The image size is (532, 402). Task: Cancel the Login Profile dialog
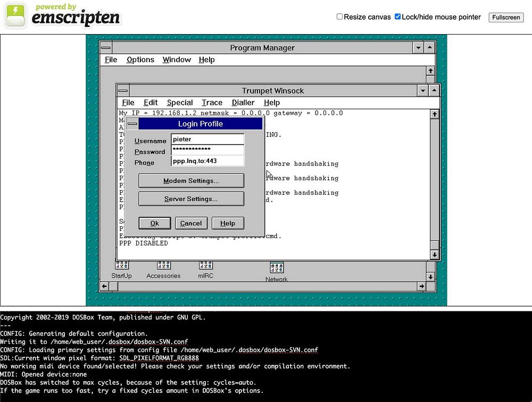coord(191,223)
